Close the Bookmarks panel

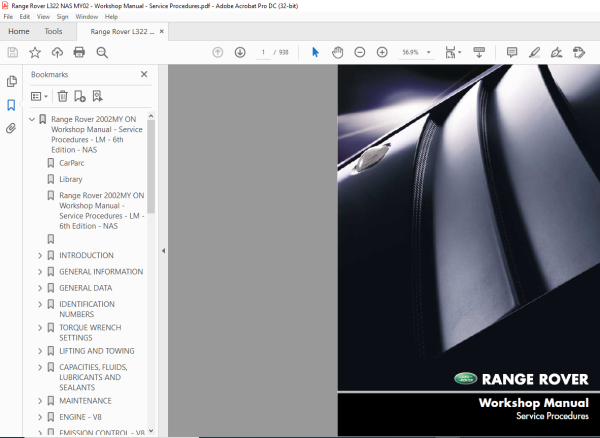tap(144, 74)
